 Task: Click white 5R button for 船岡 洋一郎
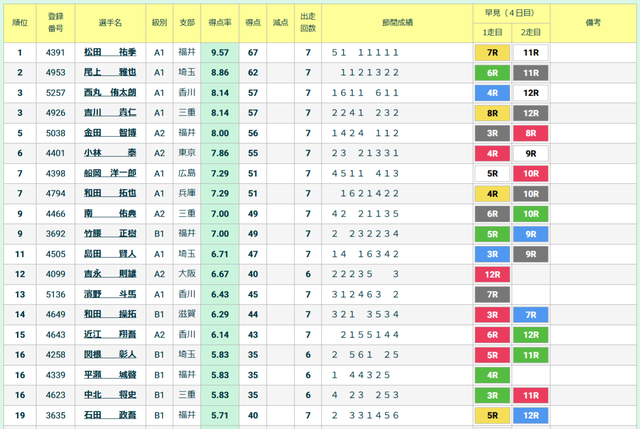[x=492, y=173]
